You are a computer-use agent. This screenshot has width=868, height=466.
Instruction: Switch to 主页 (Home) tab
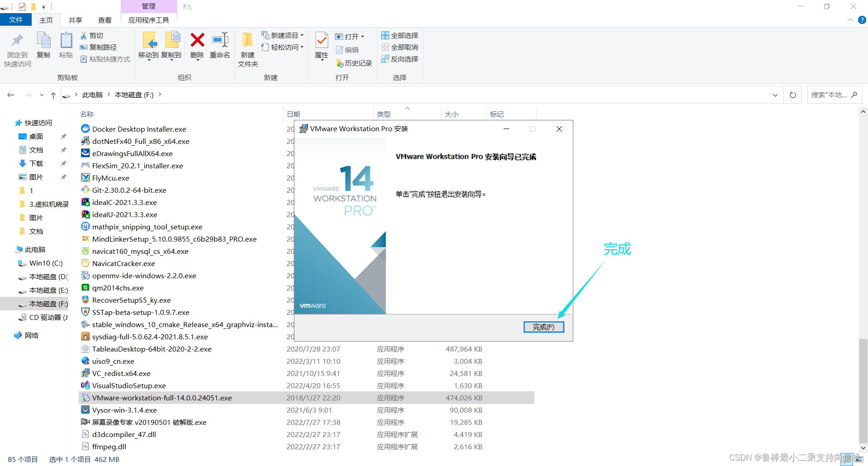[46, 20]
